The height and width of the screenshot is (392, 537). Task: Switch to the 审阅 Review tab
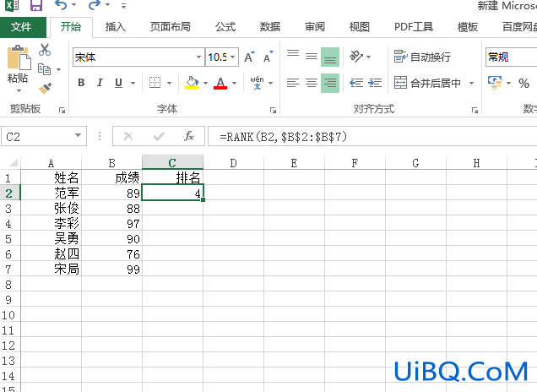pos(315,27)
